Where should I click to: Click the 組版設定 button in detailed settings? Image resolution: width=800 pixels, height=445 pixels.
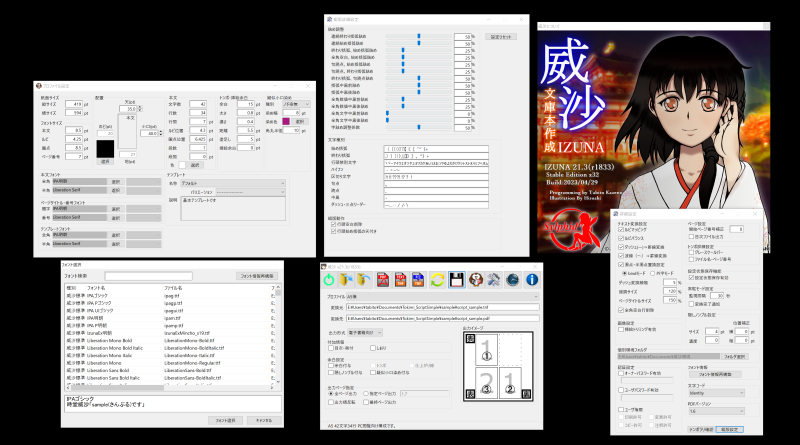(x=730, y=430)
